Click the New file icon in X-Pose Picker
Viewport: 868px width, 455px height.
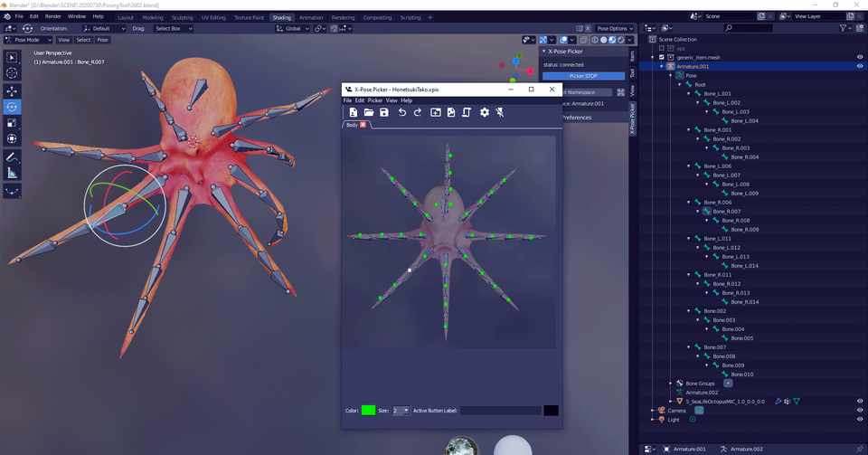coord(354,112)
